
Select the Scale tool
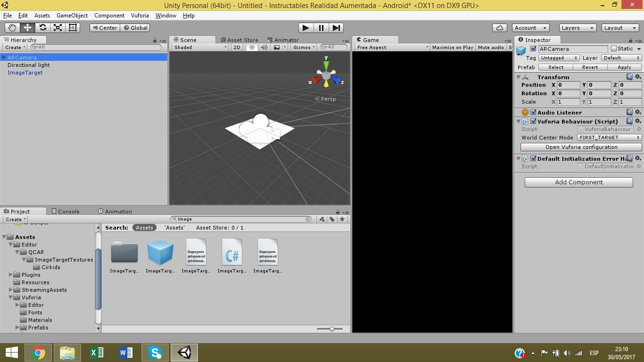click(58, 28)
